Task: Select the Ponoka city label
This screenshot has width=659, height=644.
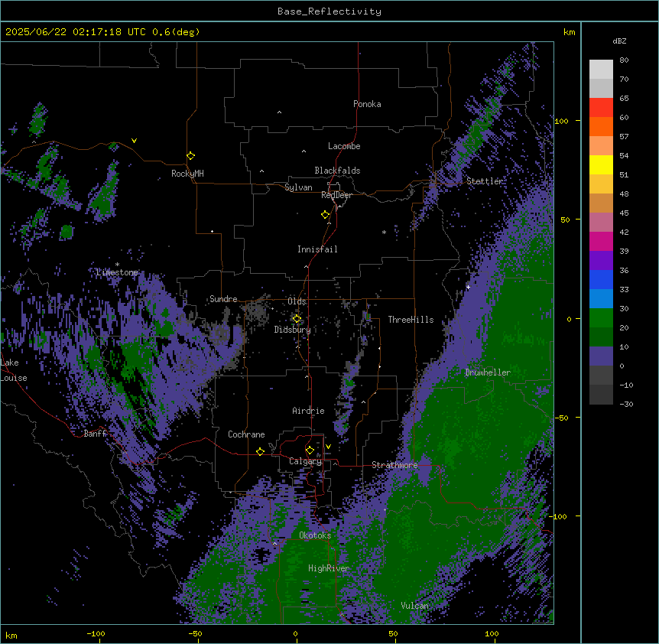Action: (x=367, y=104)
